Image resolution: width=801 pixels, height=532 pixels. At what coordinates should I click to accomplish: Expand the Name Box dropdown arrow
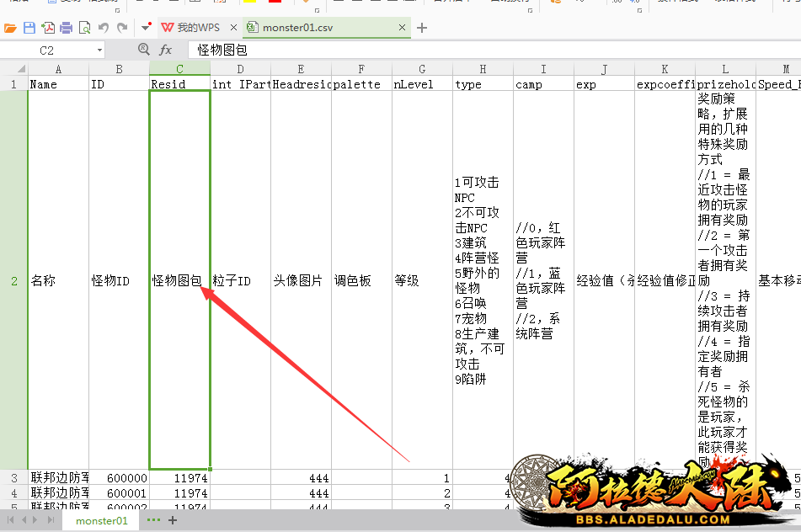[99, 51]
